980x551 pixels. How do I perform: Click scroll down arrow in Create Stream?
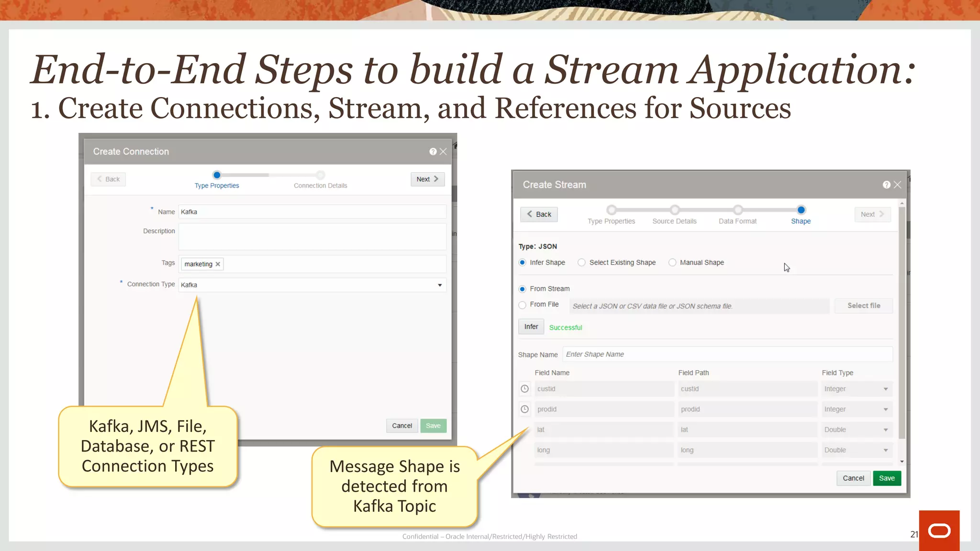tap(902, 462)
